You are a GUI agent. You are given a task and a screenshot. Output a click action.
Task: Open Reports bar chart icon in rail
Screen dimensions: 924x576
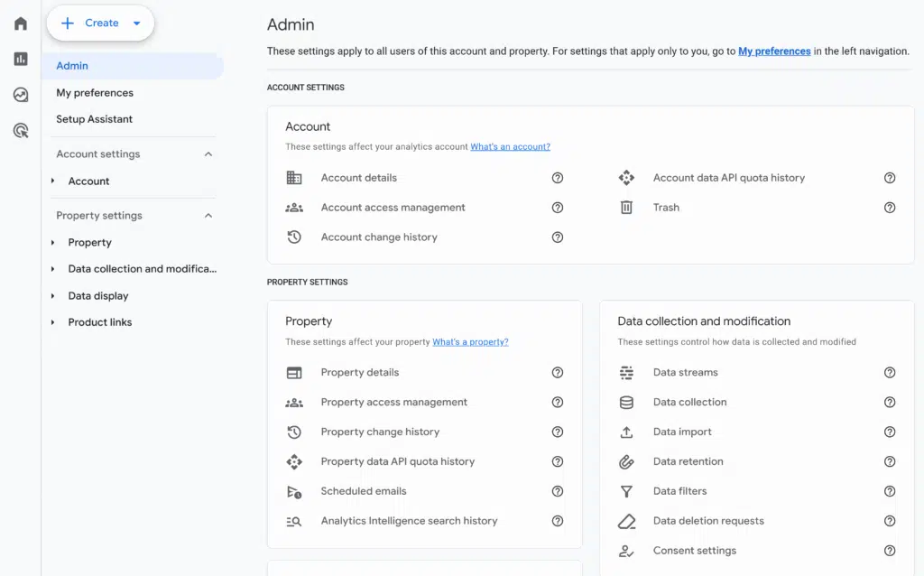(21, 59)
